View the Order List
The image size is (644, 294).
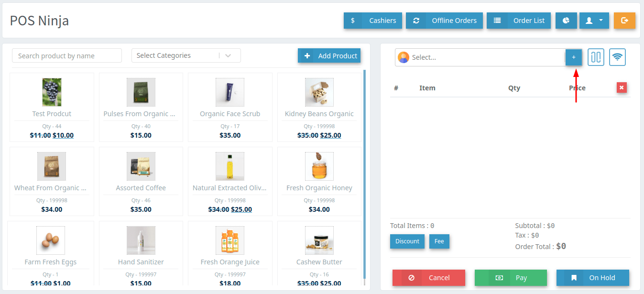click(519, 21)
